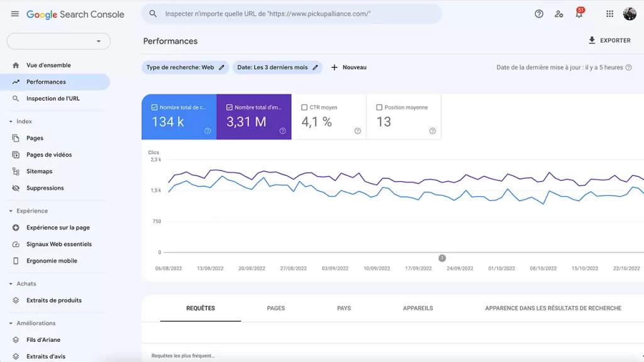Click the Ergonomie mobile phone icon
The width and height of the screenshot is (644, 362).
(x=16, y=261)
